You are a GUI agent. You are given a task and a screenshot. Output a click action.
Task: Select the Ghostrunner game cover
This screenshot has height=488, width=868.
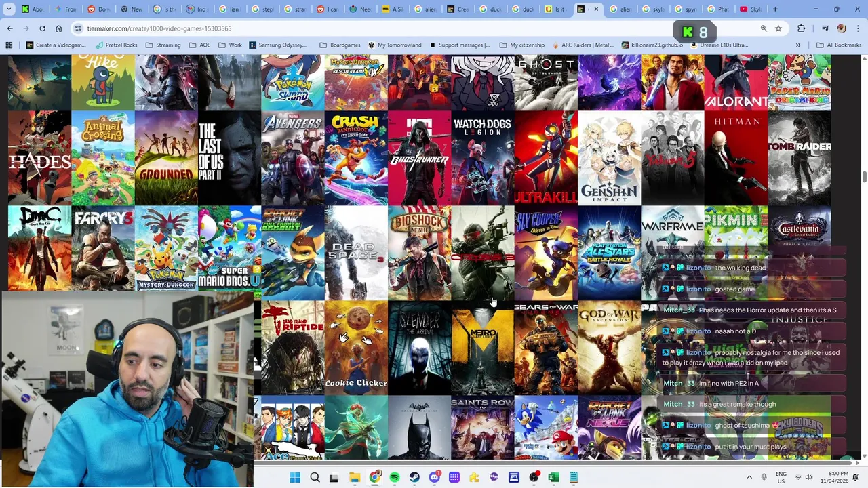(419, 158)
